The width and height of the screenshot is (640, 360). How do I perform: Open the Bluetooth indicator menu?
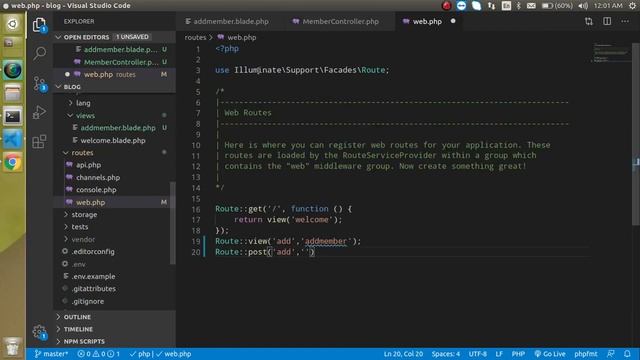pos(518,6)
